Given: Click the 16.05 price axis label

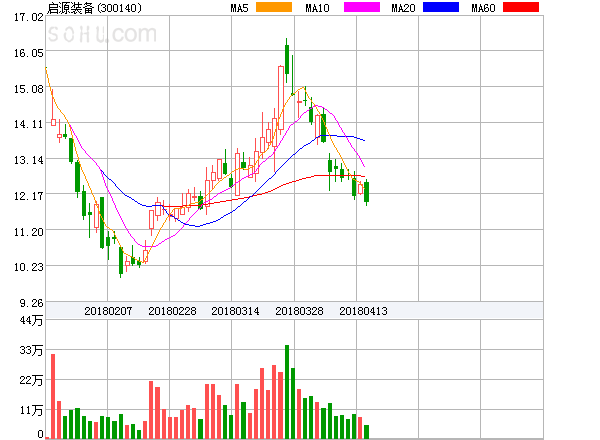Looking at the screenshot, I should [x=29, y=53].
